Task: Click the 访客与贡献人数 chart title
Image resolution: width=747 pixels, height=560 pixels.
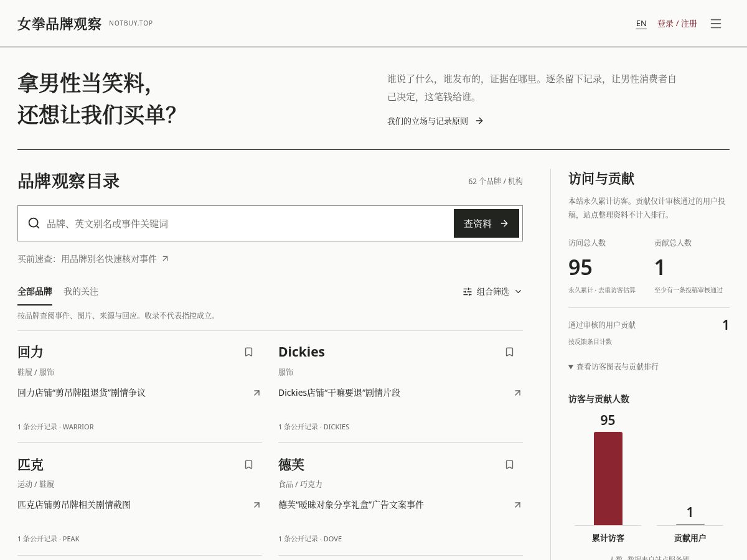Action: (x=599, y=399)
